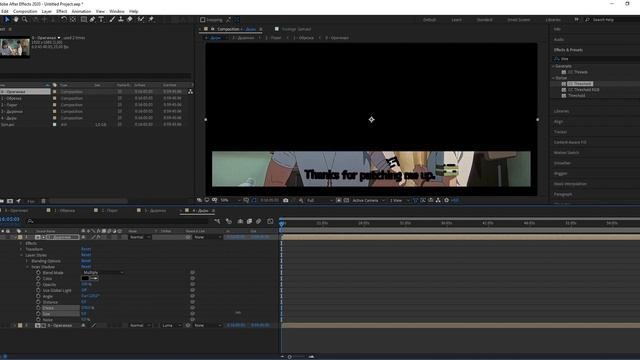Select the Brush tool
The width and height of the screenshot is (640, 360).
(x=112, y=20)
